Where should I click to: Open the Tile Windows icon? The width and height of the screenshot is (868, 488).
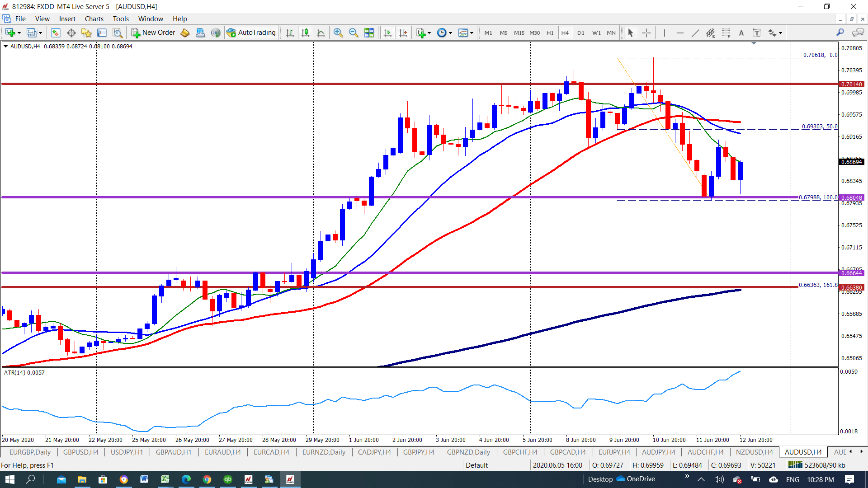[x=369, y=33]
